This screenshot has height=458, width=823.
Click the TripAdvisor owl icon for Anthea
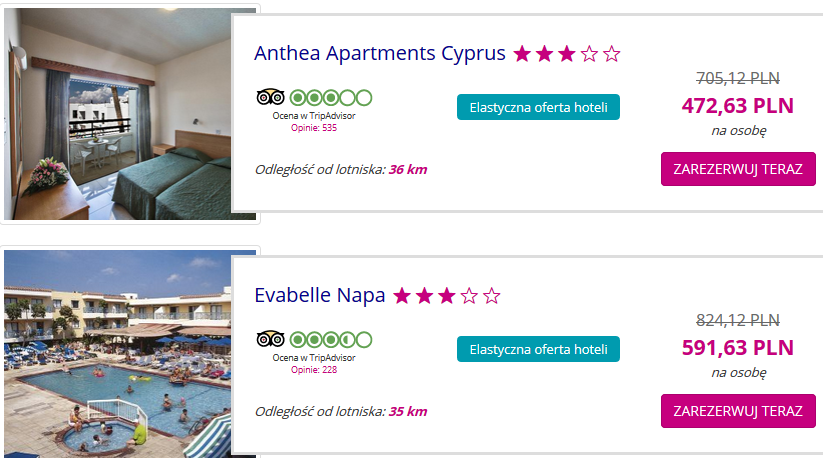coord(270,98)
